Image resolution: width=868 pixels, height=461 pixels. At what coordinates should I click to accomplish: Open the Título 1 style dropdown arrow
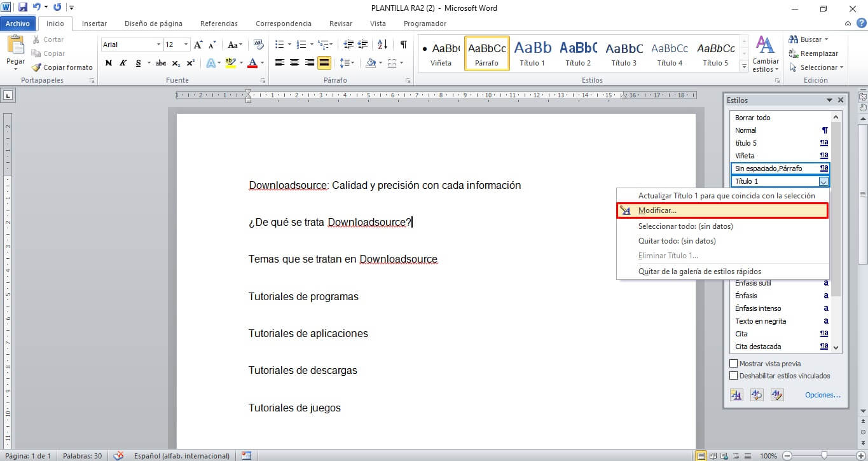coord(823,181)
